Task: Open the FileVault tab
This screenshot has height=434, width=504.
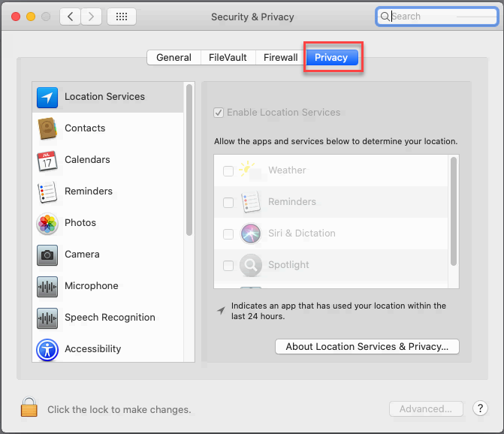Action: (228, 58)
